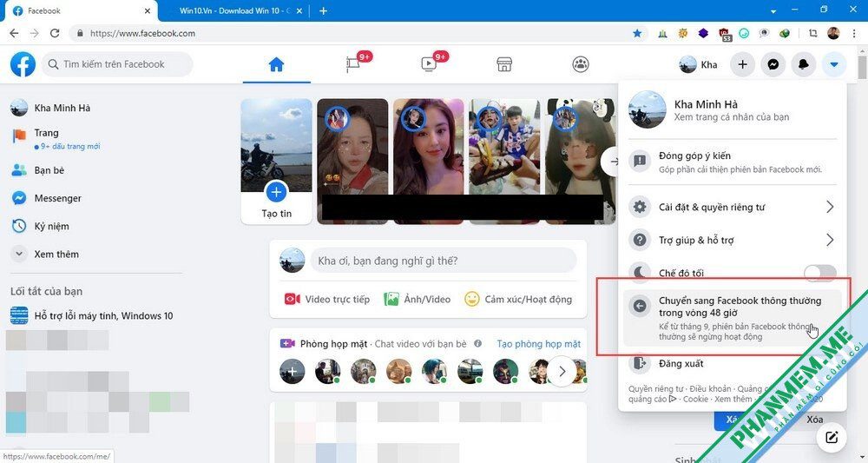Click the Tạo phòng họp mặt link
This screenshot has width=868, height=463.
tap(539, 344)
